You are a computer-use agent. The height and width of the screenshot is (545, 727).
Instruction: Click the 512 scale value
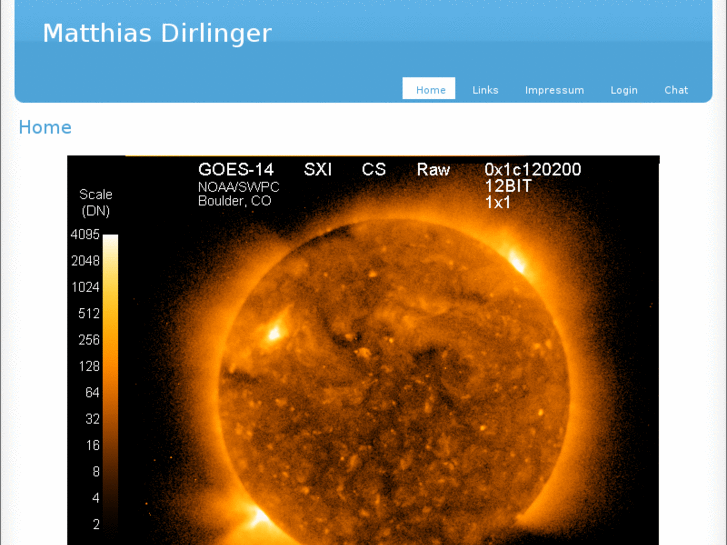pos(89,314)
